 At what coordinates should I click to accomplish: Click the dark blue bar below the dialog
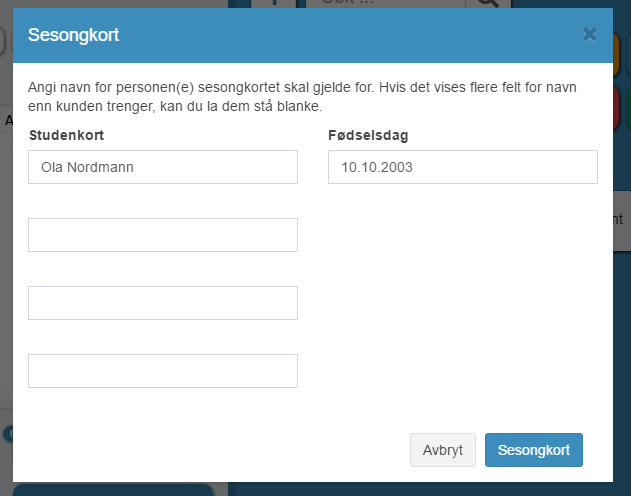tap(113, 490)
